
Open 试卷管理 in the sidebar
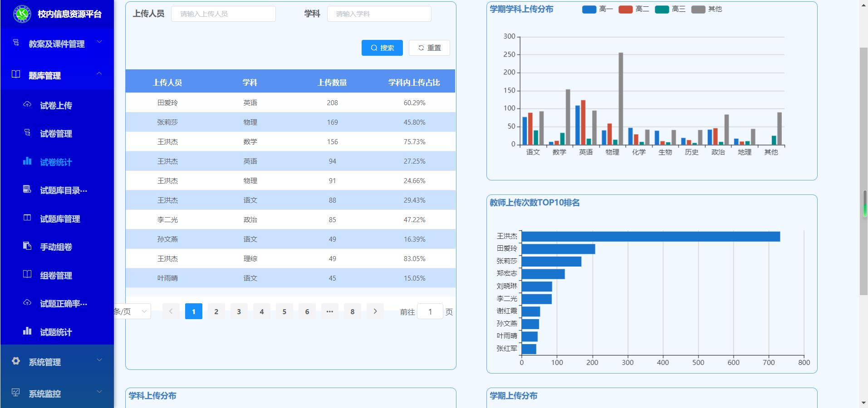pos(56,134)
